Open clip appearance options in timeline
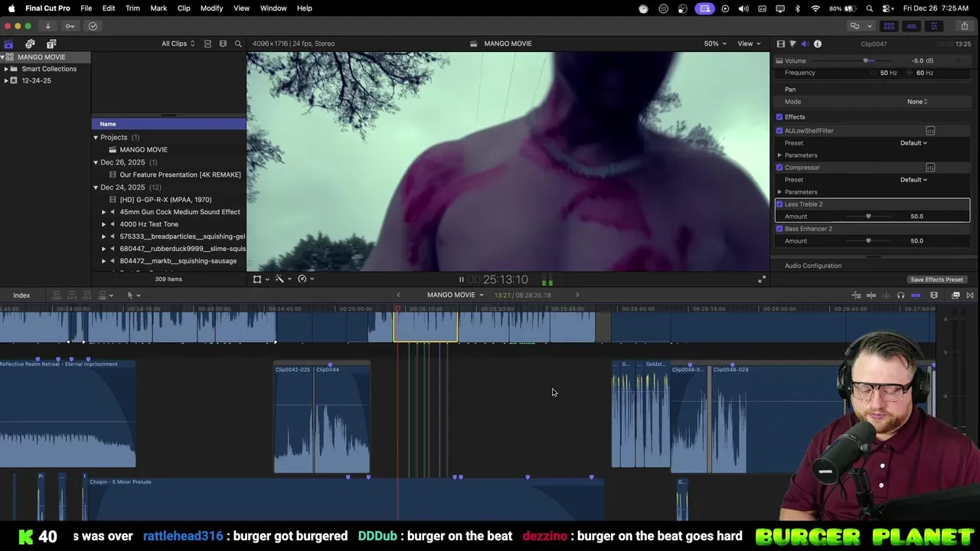980x551 pixels. point(934,295)
